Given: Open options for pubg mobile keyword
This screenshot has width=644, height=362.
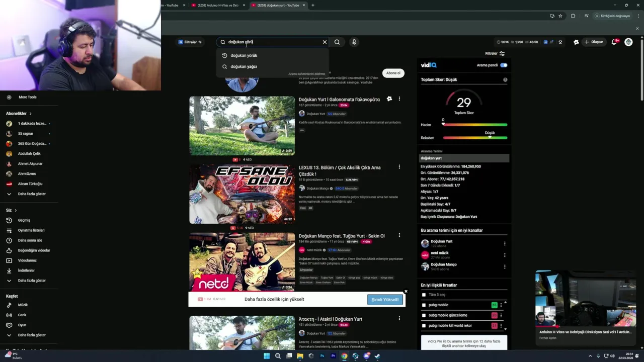Looking at the screenshot, I should 501,305.
